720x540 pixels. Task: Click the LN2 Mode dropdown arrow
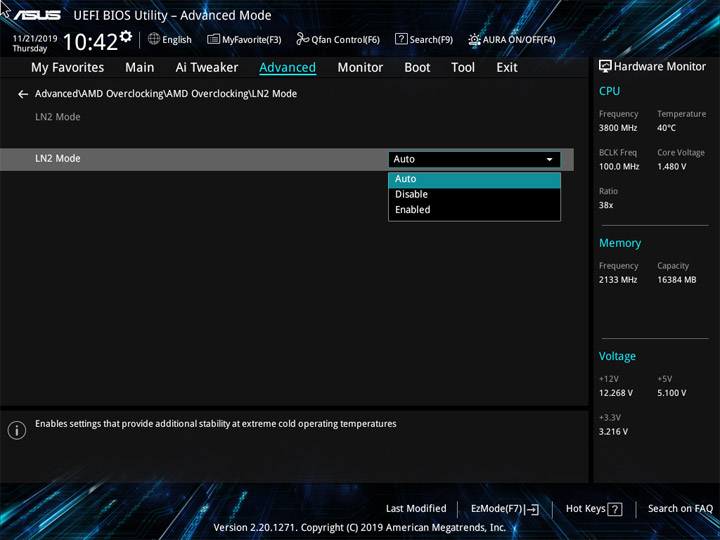(549, 159)
